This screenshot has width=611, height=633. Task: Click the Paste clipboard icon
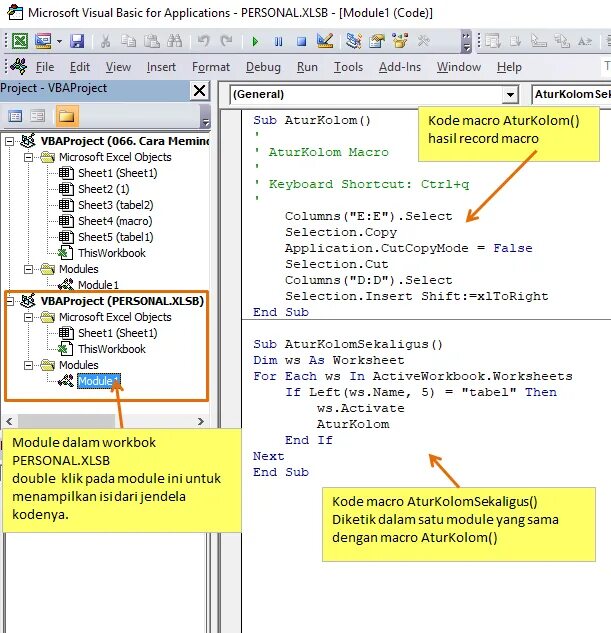pyautogui.click(x=152, y=41)
